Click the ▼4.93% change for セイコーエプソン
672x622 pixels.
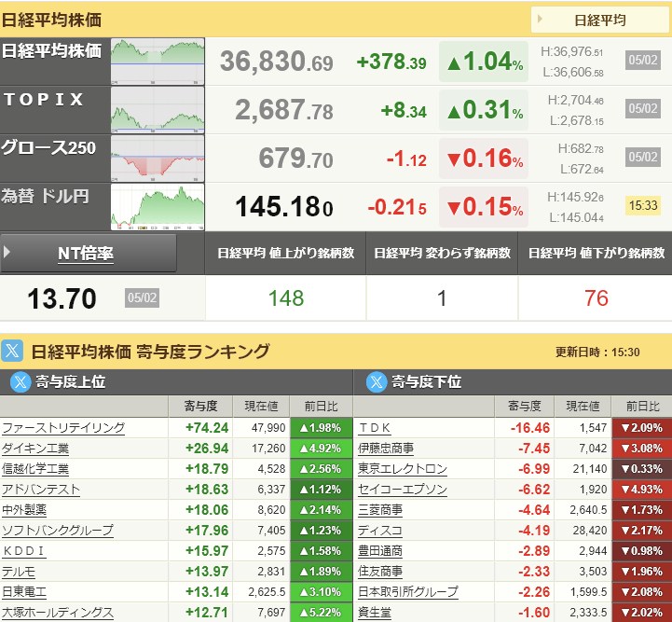click(641, 490)
